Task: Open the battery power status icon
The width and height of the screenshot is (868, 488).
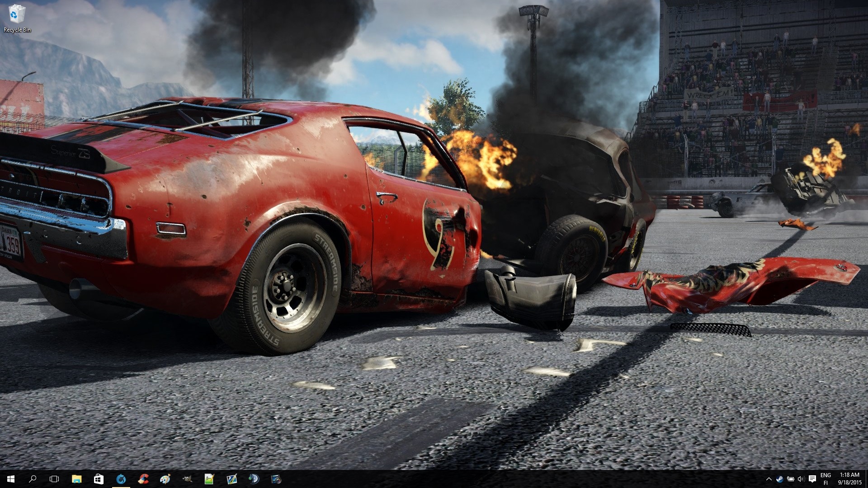Action: pos(790,479)
